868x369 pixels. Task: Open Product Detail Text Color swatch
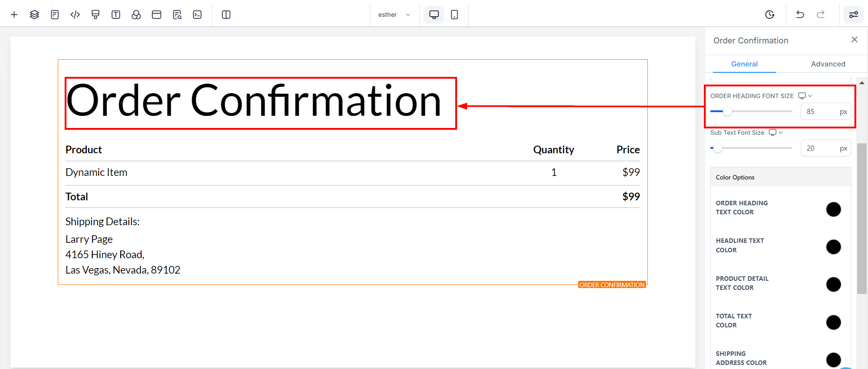(x=834, y=284)
